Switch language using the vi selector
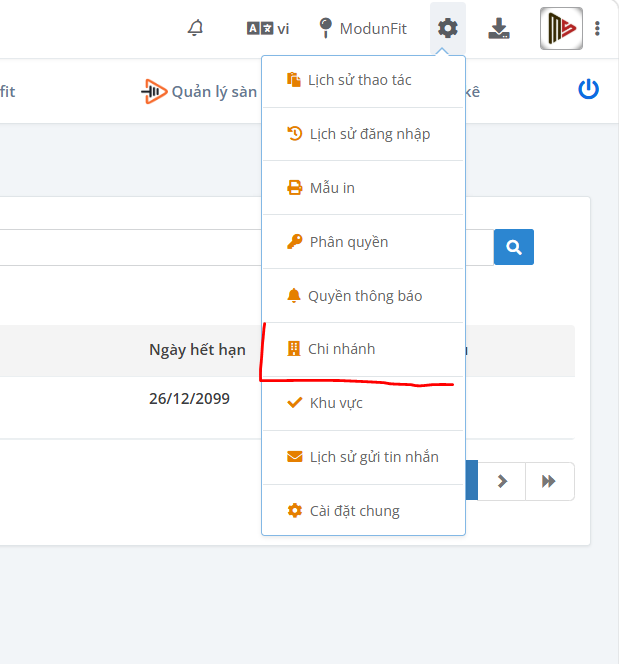 click(x=268, y=28)
